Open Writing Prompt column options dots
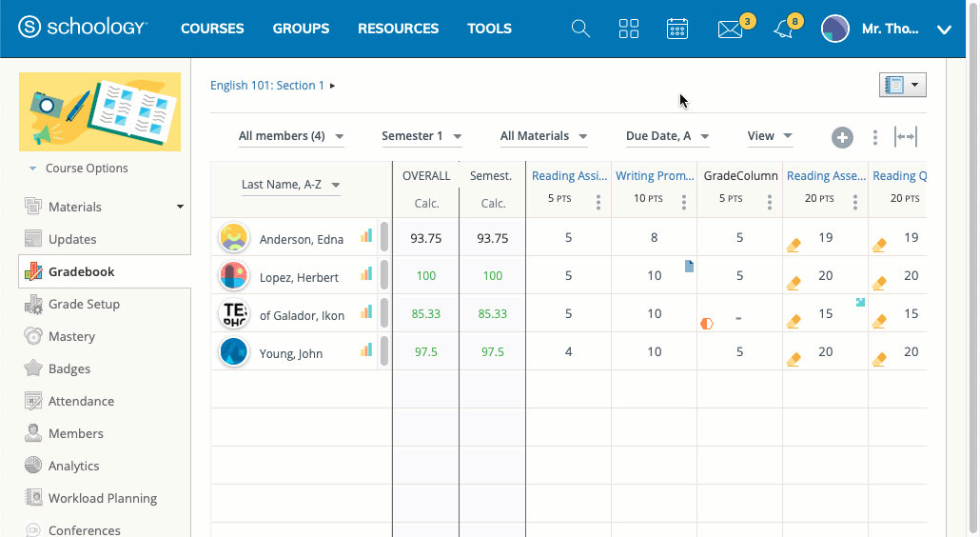The image size is (980, 537). point(683,202)
